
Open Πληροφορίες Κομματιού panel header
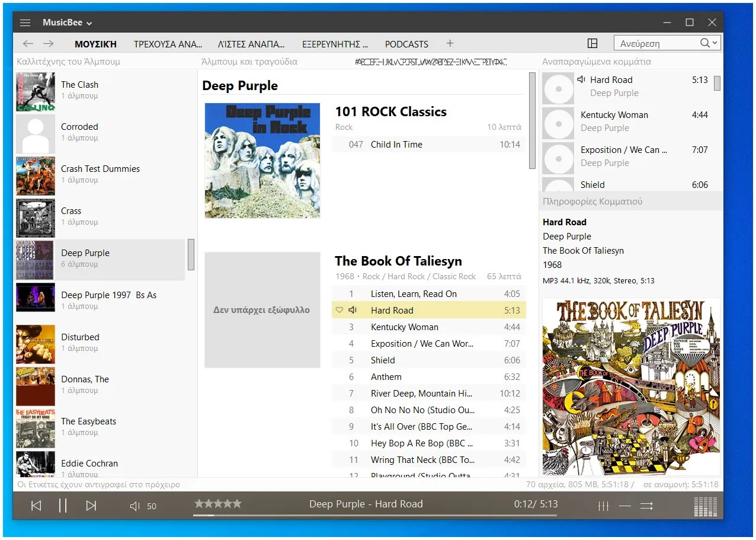click(x=592, y=202)
